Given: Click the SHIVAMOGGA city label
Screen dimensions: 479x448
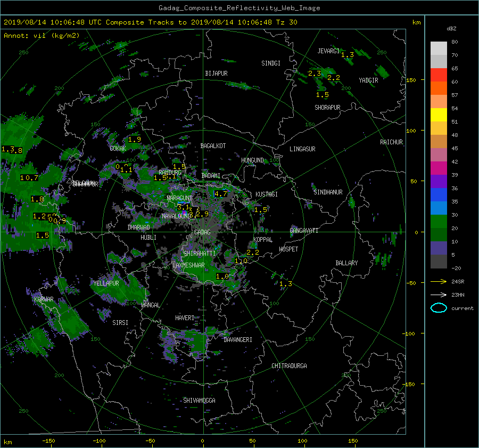Looking at the screenshot, I should tap(199, 400).
